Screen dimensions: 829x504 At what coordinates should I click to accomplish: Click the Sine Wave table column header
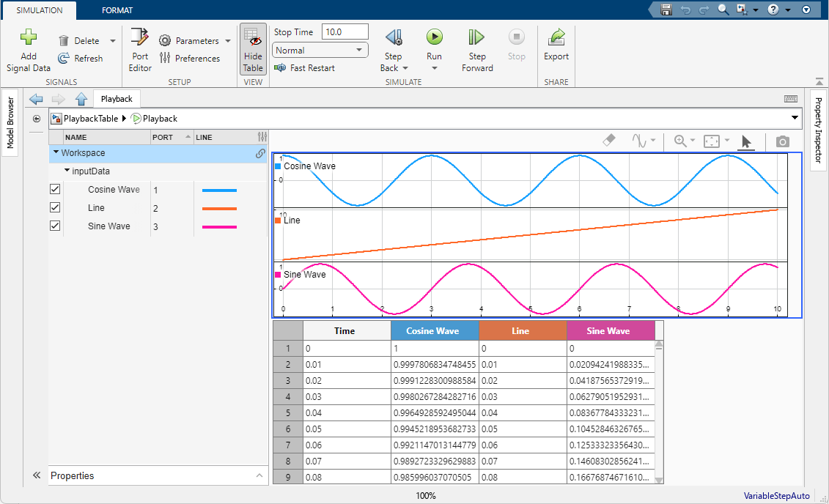[x=611, y=330]
